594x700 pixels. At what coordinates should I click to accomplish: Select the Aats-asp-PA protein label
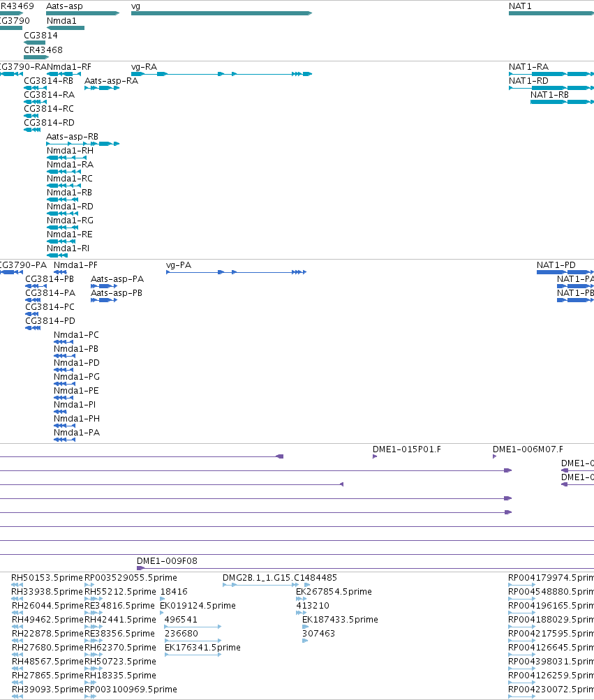pos(117,279)
